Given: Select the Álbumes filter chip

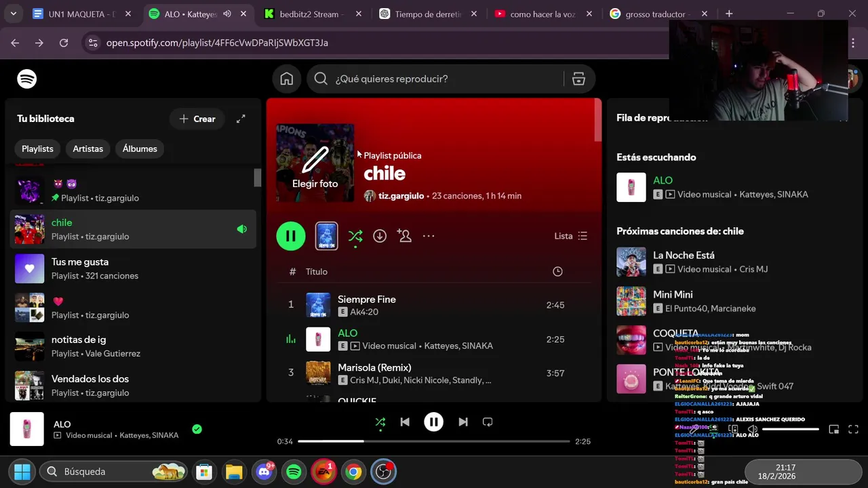Looking at the screenshot, I should 140,148.
